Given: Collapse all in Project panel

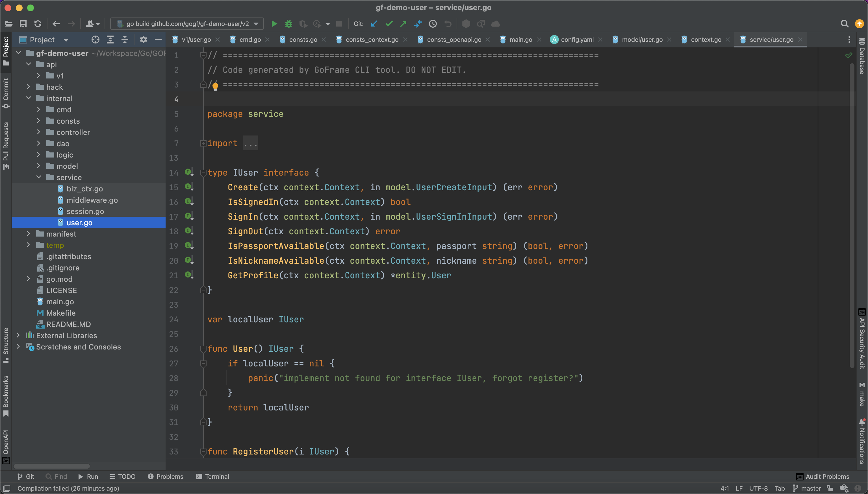Looking at the screenshot, I should (x=125, y=40).
